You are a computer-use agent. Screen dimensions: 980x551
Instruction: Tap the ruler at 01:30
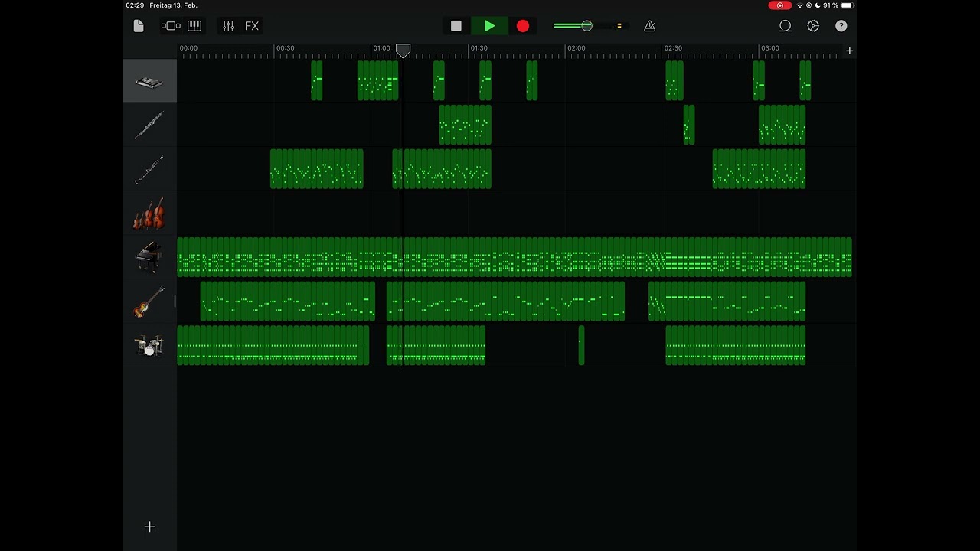pyautogui.click(x=479, y=48)
